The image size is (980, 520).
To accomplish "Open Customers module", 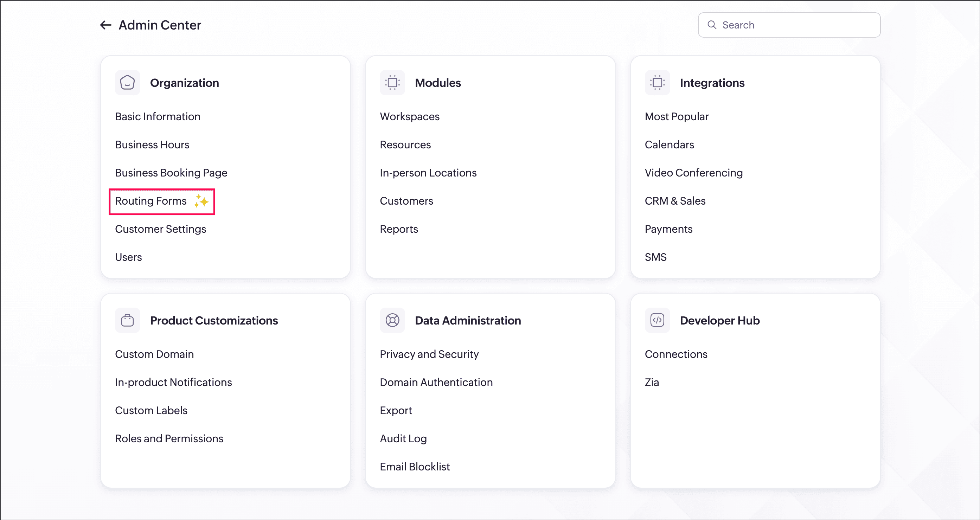I will click(406, 201).
